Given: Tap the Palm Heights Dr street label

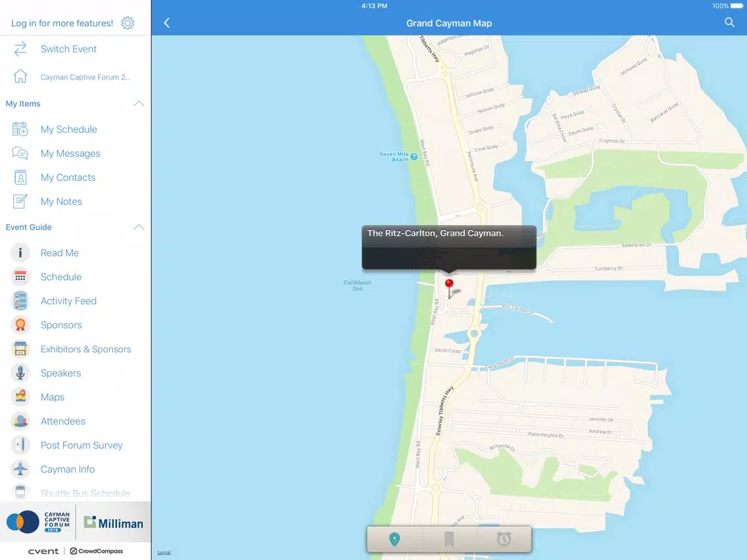Looking at the screenshot, I should coord(546,434).
